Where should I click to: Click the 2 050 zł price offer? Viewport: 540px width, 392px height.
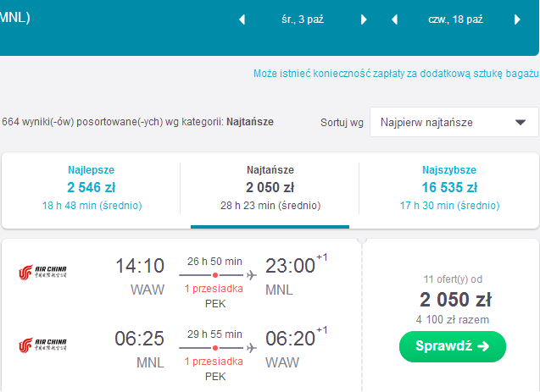[x=455, y=300]
